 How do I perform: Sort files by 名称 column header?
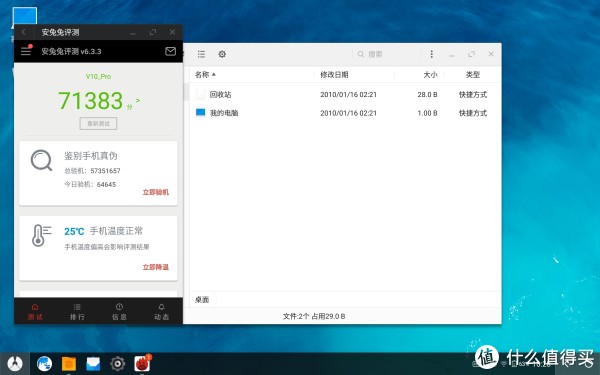pos(205,75)
